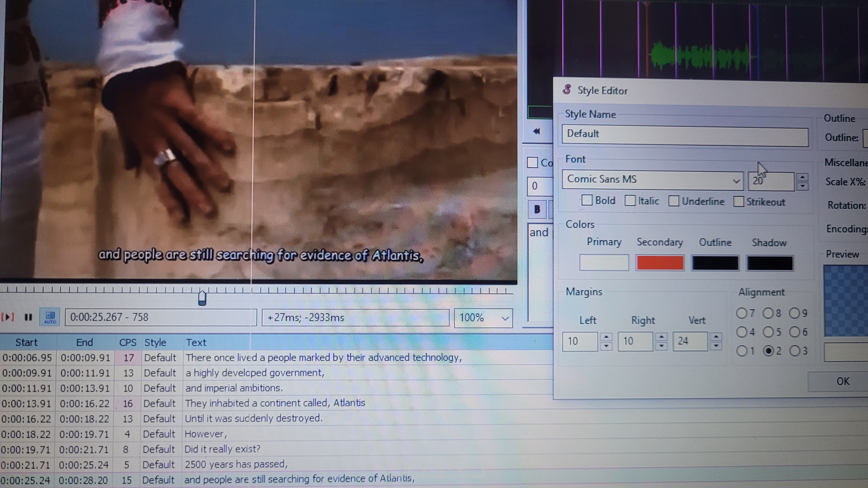The image size is (868, 488).
Task: Enable the Bold checkbox
Action: pos(587,200)
